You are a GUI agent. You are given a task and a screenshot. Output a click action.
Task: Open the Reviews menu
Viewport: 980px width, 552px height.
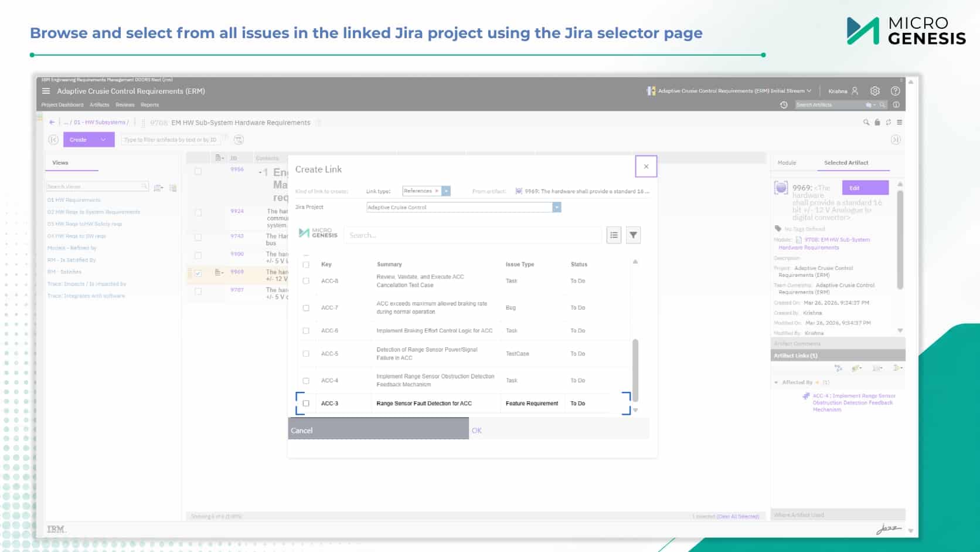coord(125,105)
